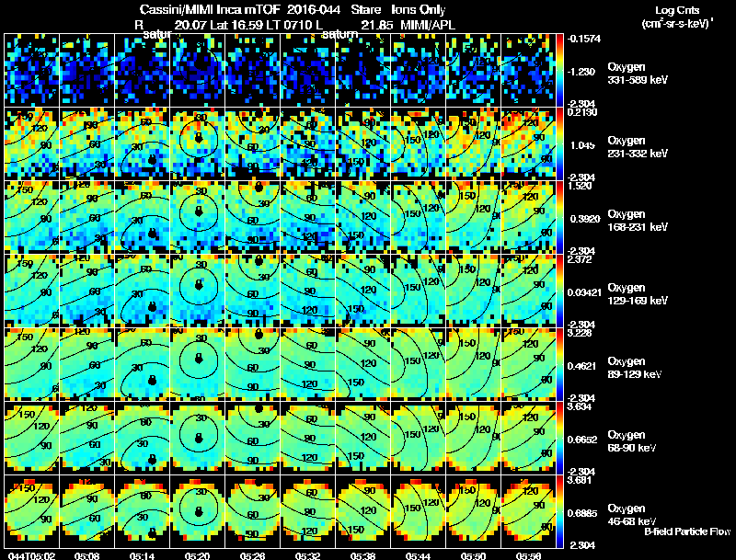
Task: Click the Log Cnts units label
Action: coord(677,17)
